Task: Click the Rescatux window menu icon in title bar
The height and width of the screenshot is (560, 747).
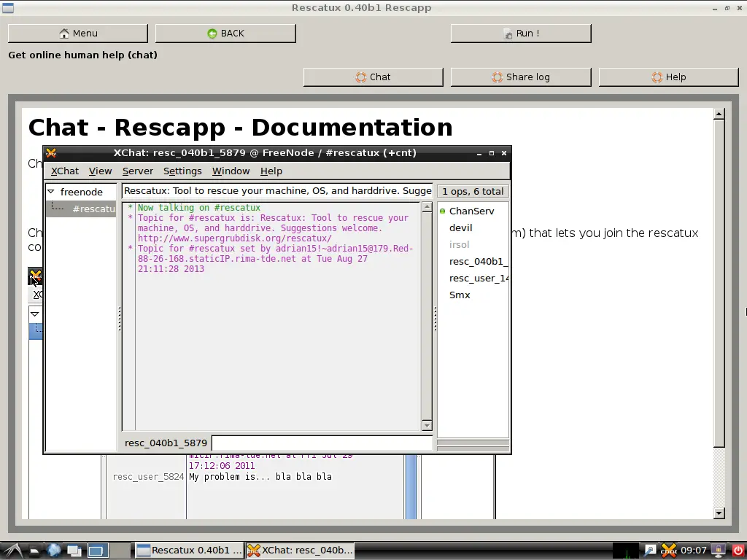Action: point(8,7)
